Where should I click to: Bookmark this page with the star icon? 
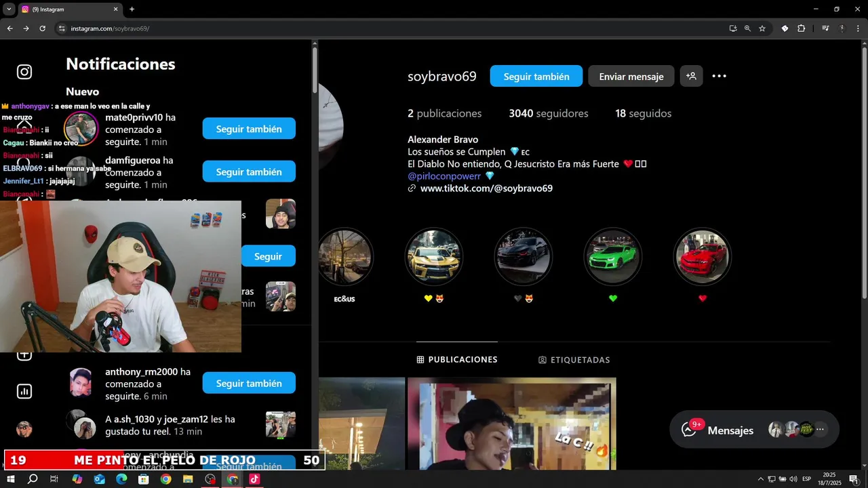[762, 28]
